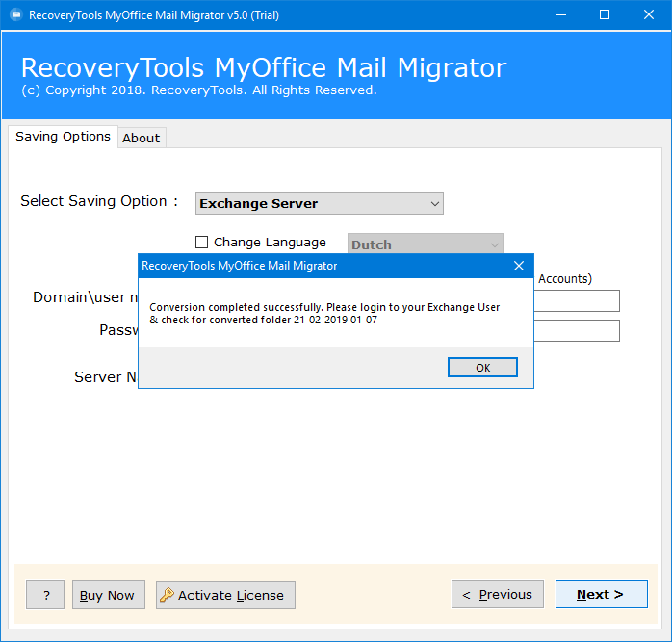672x642 pixels.
Task: Expand the Dutch language dropdown
Action: pyautogui.click(x=426, y=244)
